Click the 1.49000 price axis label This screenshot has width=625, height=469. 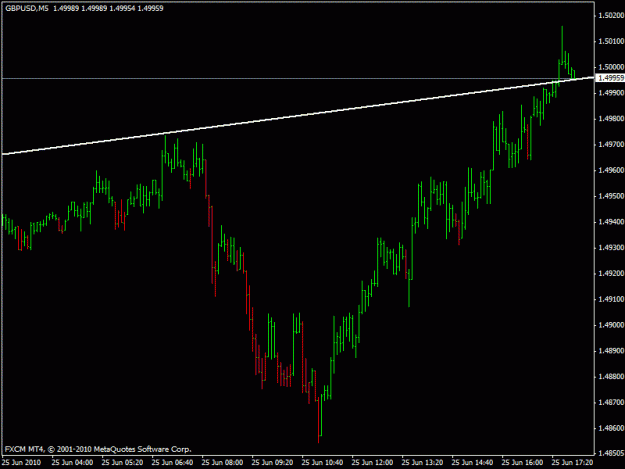611,325
